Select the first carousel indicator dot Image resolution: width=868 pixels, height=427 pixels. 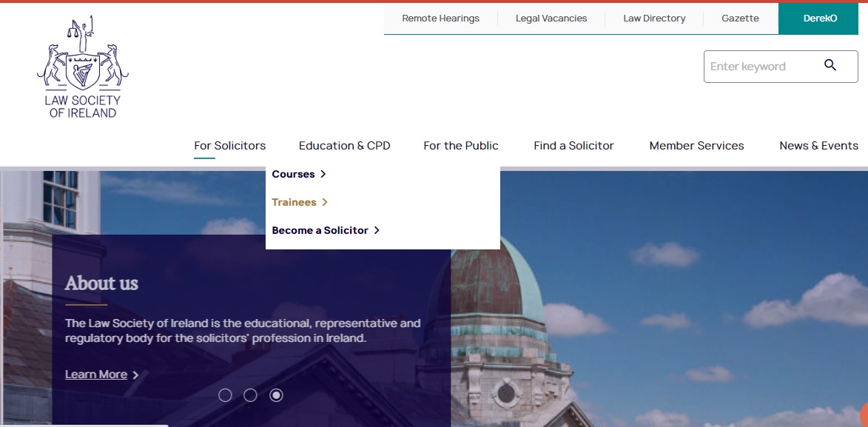coord(226,395)
